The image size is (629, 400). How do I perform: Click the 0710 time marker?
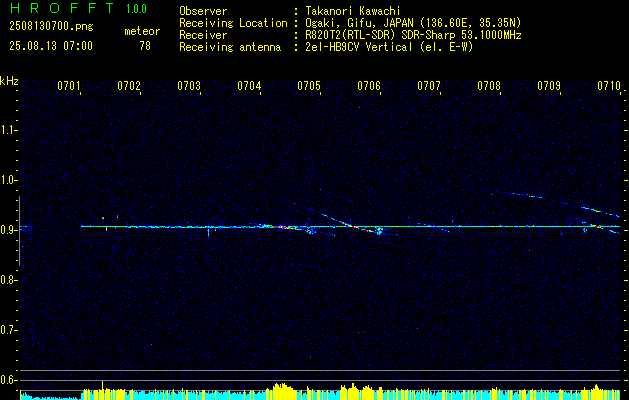pos(609,85)
